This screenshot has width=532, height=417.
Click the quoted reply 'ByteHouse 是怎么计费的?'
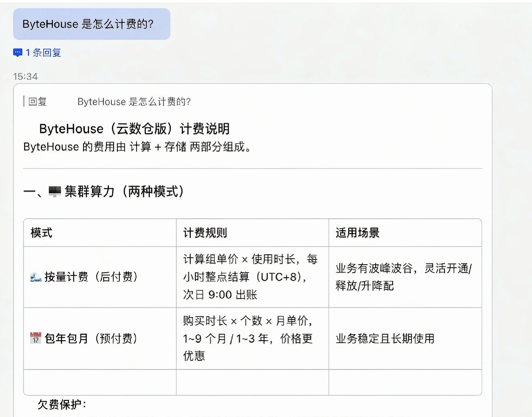click(x=134, y=102)
